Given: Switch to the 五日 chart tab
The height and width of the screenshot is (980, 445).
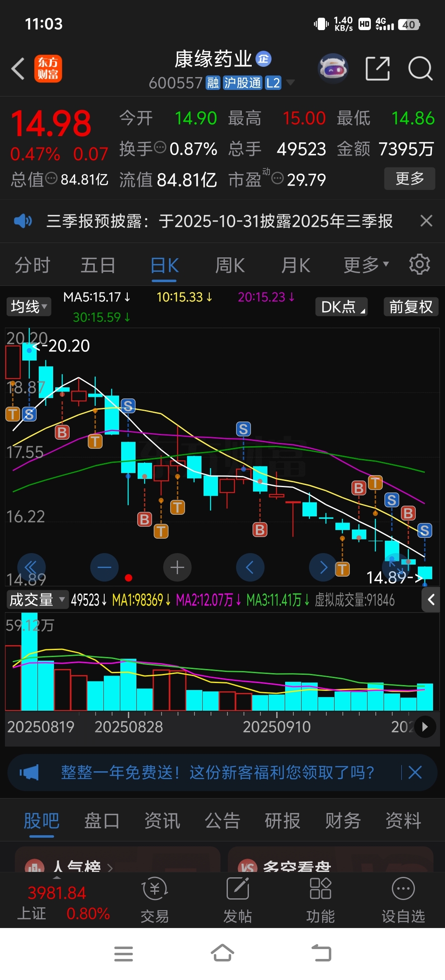Looking at the screenshot, I should coord(98,265).
